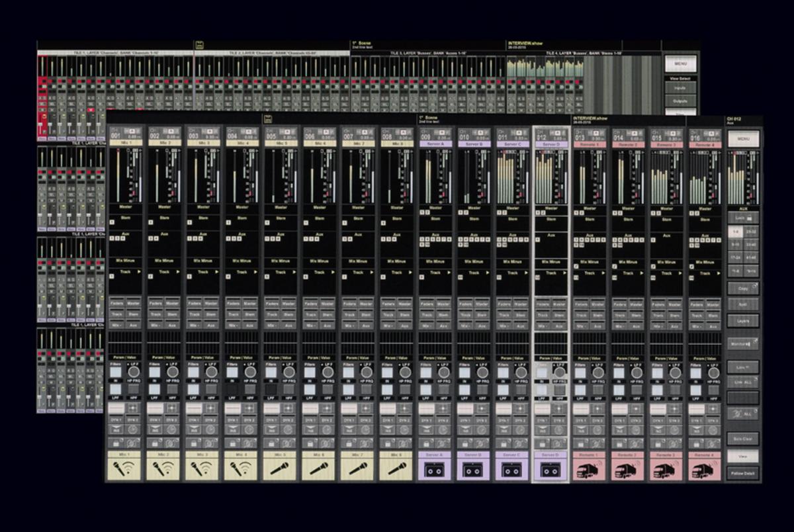This screenshot has width=794, height=532.
Task: Select the Mic 8 handheld microphone icon
Action: (x=396, y=469)
